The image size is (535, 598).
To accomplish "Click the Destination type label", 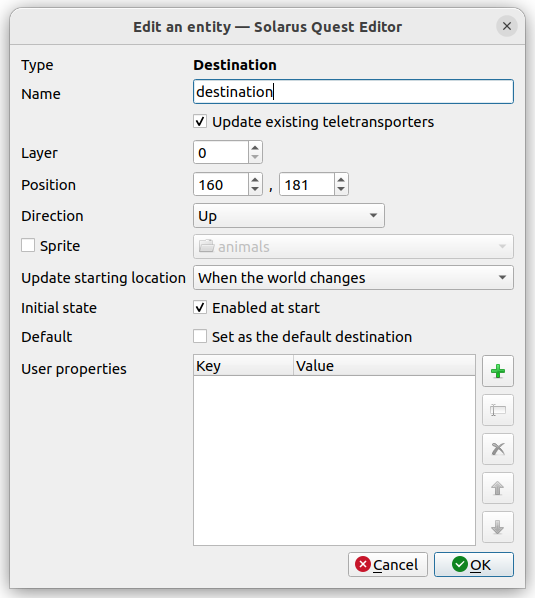I will 235,65.
